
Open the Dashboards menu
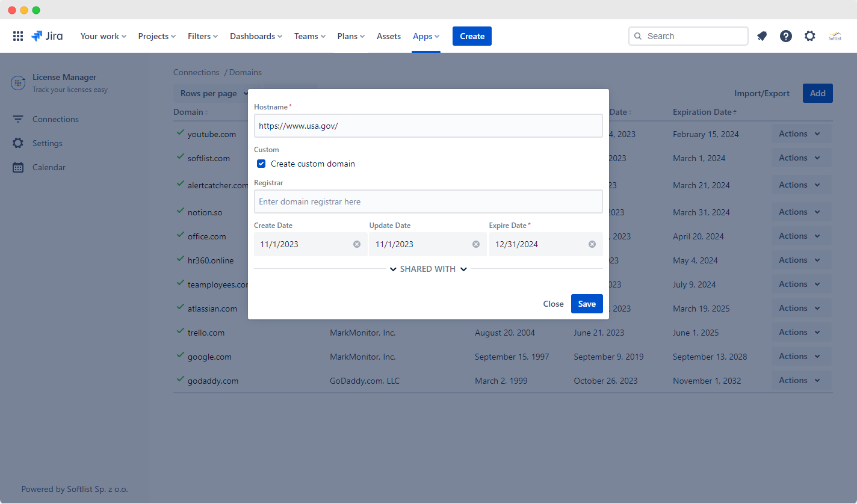tap(256, 36)
